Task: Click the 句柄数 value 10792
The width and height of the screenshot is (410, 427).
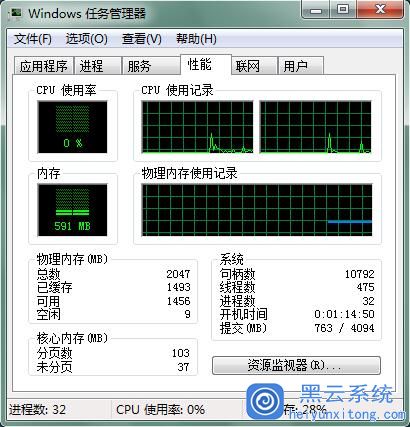Action: click(360, 274)
